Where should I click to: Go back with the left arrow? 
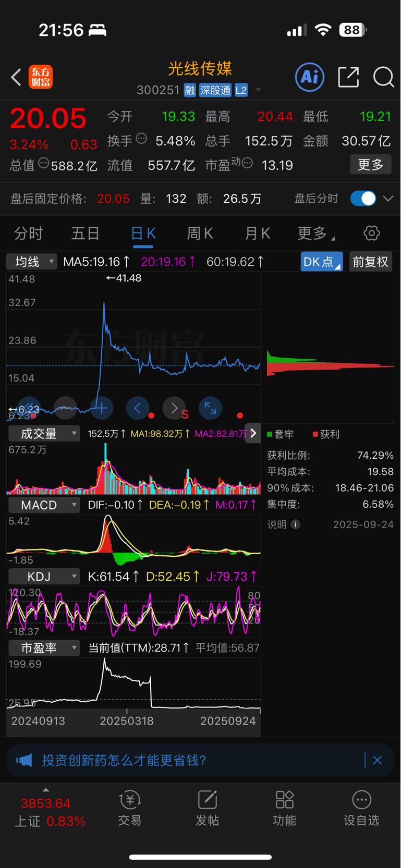(16, 77)
